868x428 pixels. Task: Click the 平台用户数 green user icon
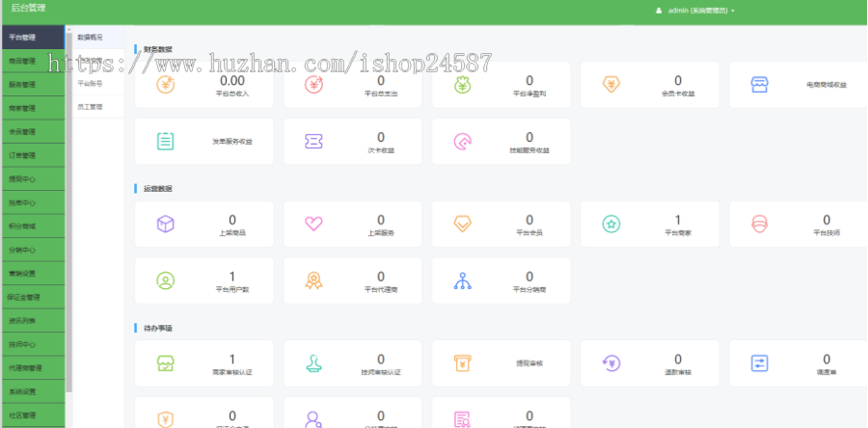coord(166,281)
